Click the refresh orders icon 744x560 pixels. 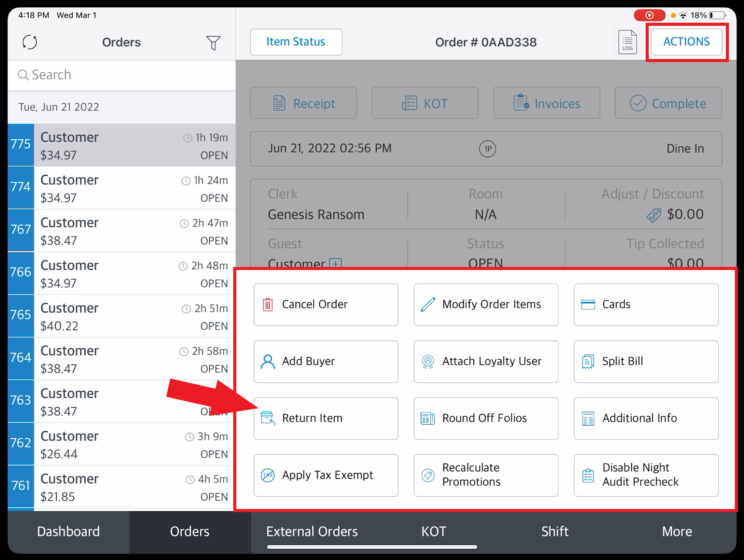30,42
